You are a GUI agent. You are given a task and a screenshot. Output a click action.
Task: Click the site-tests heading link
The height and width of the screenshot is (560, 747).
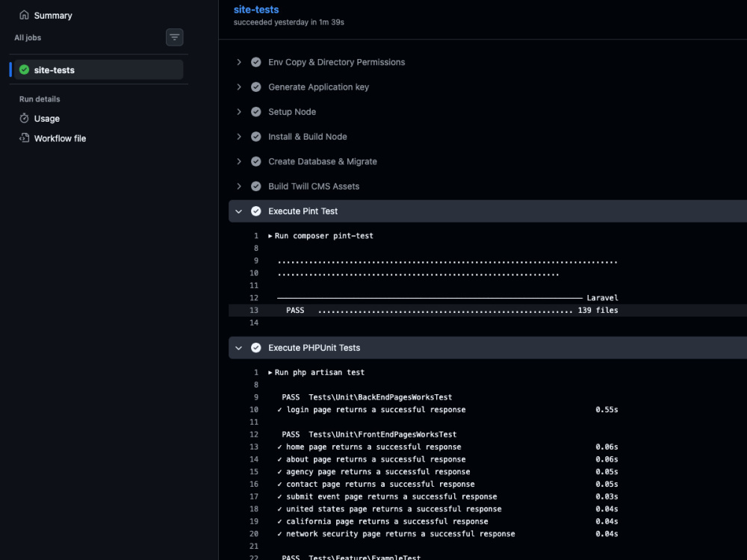[255, 10]
